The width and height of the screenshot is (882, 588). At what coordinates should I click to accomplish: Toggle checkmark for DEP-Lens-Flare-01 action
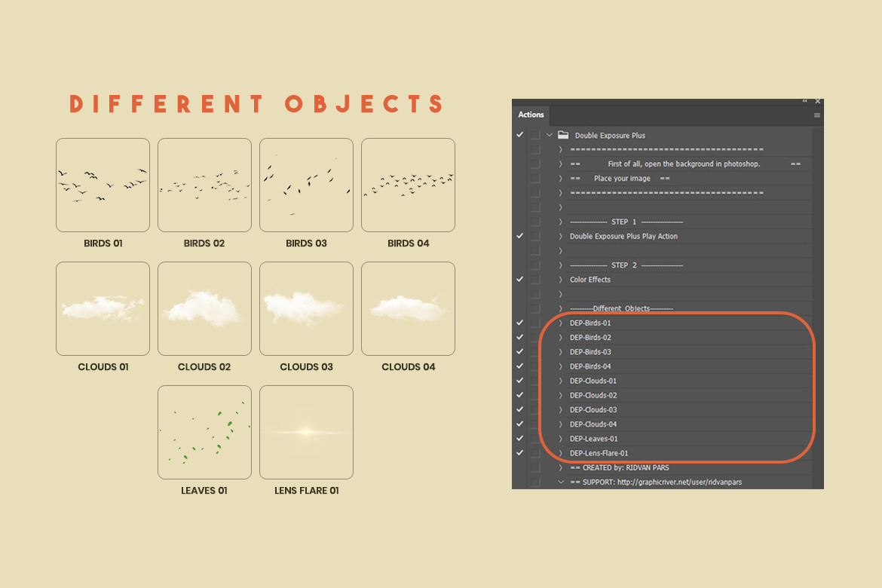(519, 453)
